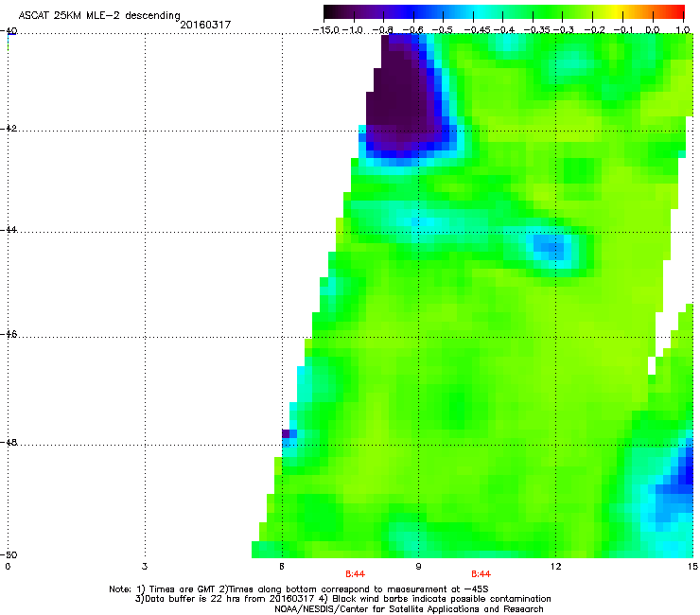The height and width of the screenshot is (615, 700).
Task: Click the -0.6 color scale label
Action: pos(413,30)
